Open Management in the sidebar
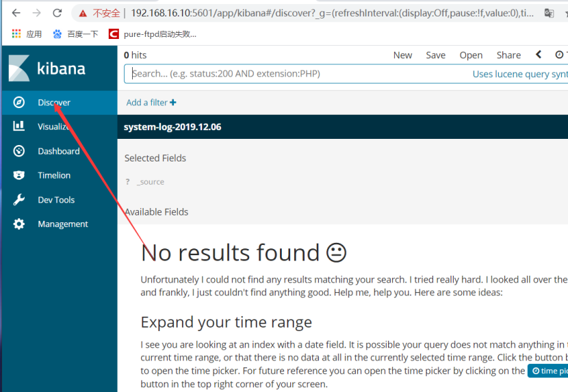This screenshot has height=392, width=568. coord(60,224)
